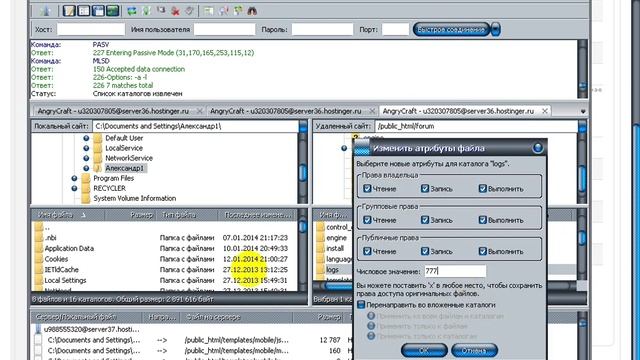This screenshot has width=640, height=360.
Task: Close the third AngryCraft connection tab
Action: pyautogui.click(x=544, y=111)
